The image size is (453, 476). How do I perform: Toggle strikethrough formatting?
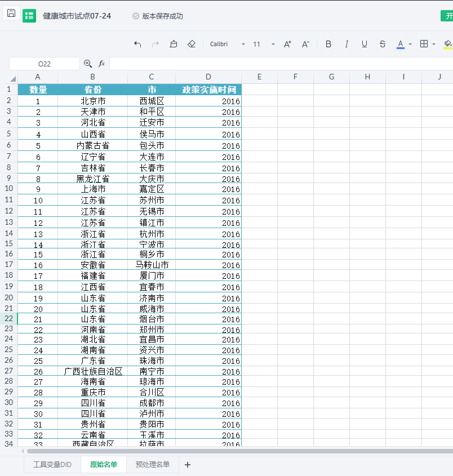[383, 45]
